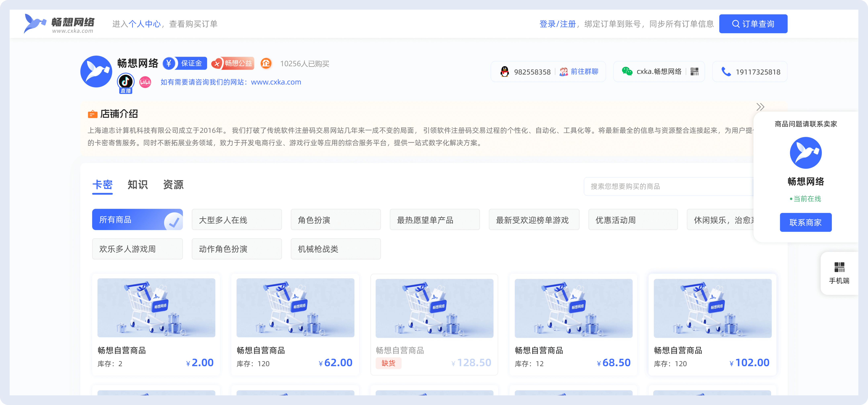The width and height of the screenshot is (868, 405).
Task: Open the Douyin live stream icon
Action: [x=126, y=82]
